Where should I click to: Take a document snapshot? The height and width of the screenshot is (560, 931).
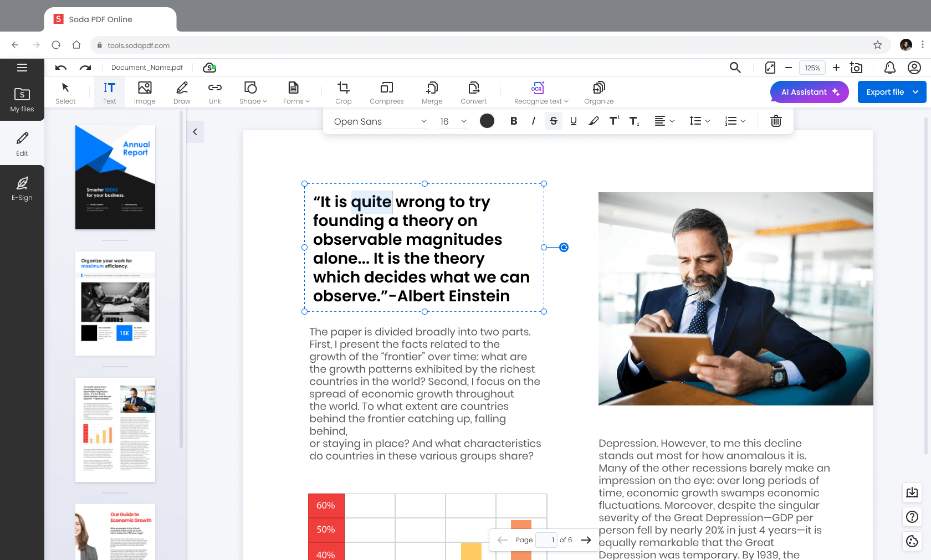tap(856, 68)
